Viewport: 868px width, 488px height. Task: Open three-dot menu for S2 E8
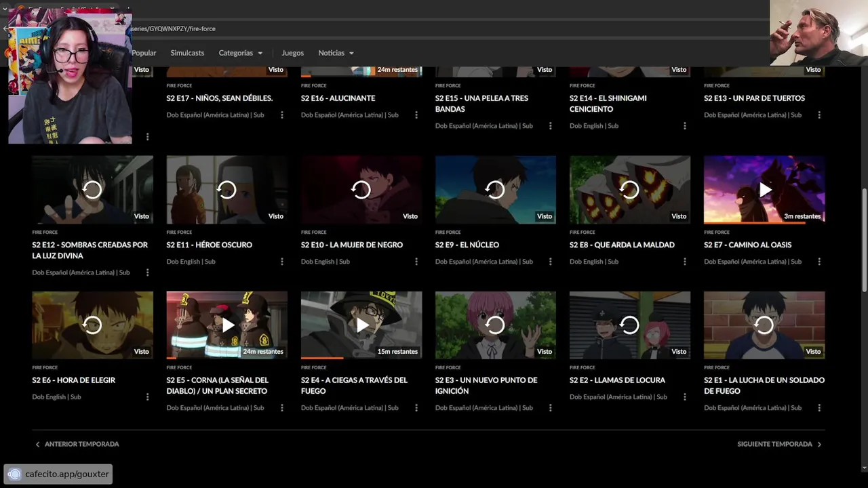click(685, 262)
